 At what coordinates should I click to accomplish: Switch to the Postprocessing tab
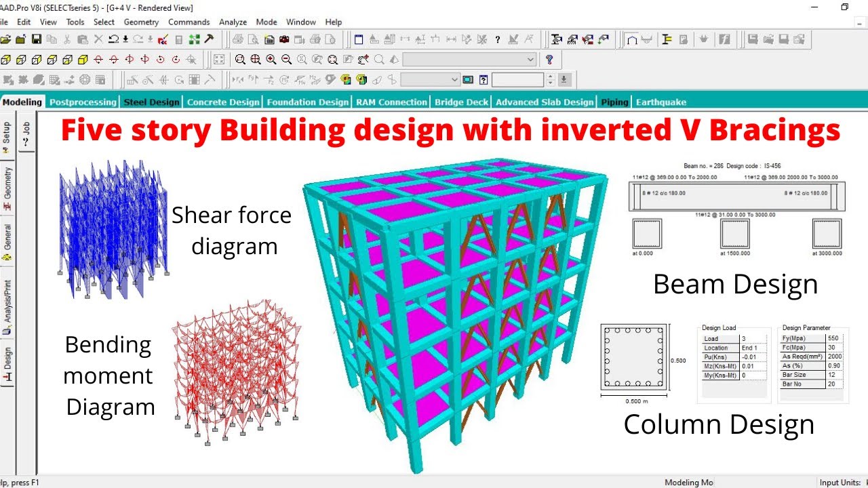click(x=83, y=102)
